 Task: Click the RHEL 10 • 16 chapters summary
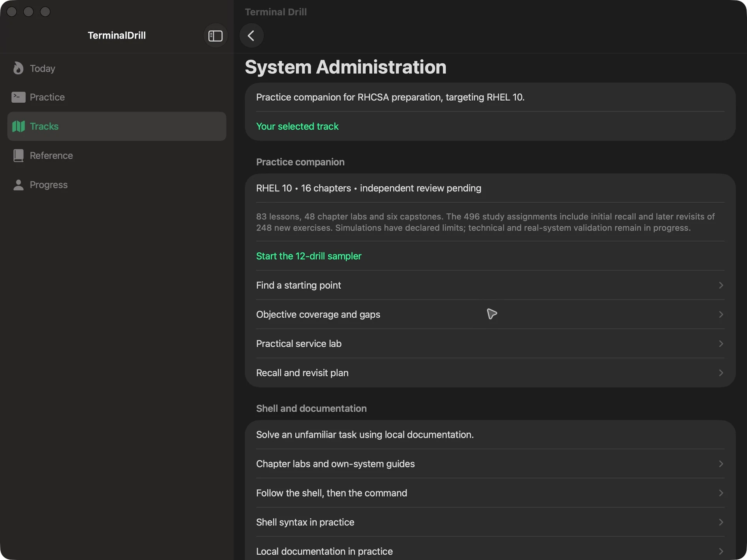[368, 188]
